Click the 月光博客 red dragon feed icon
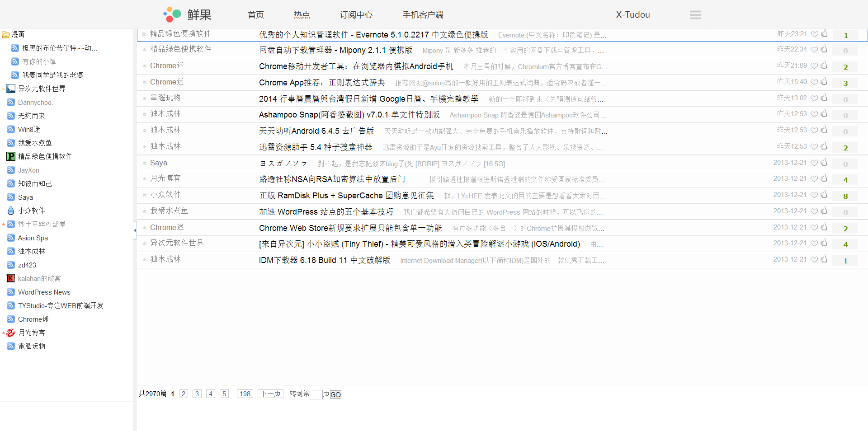This screenshot has width=868, height=431. [11, 333]
